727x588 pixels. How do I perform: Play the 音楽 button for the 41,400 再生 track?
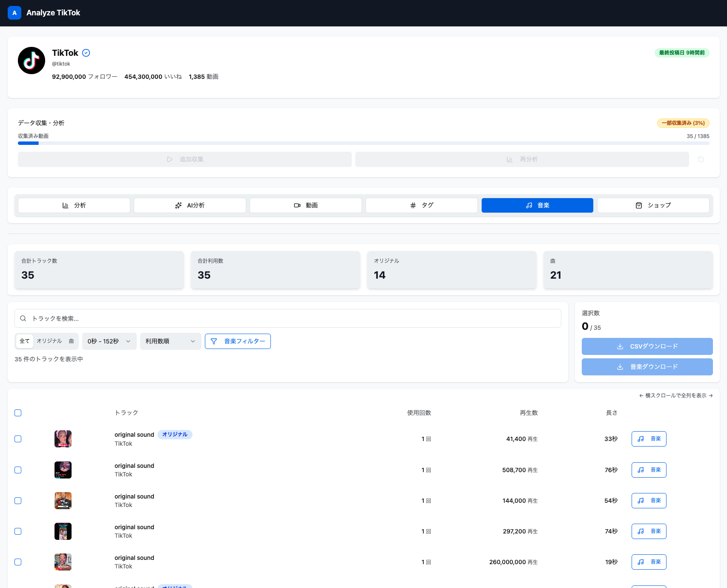coord(649,438)
